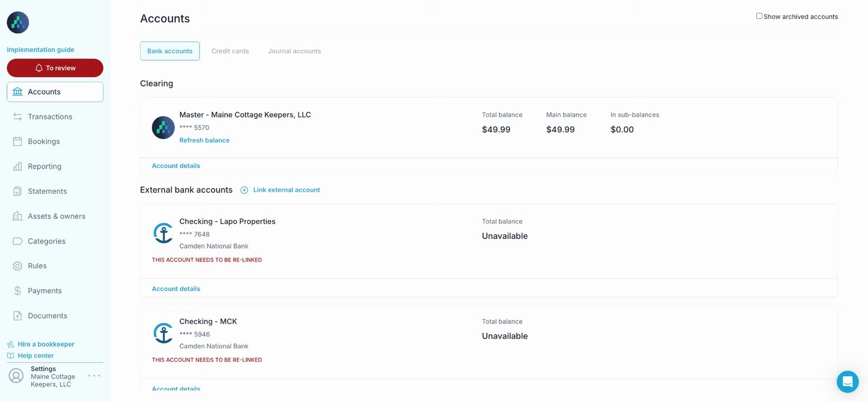Switch to the Credit cards tab
Screen dimensions: 868x402
[x=230, y=51]
